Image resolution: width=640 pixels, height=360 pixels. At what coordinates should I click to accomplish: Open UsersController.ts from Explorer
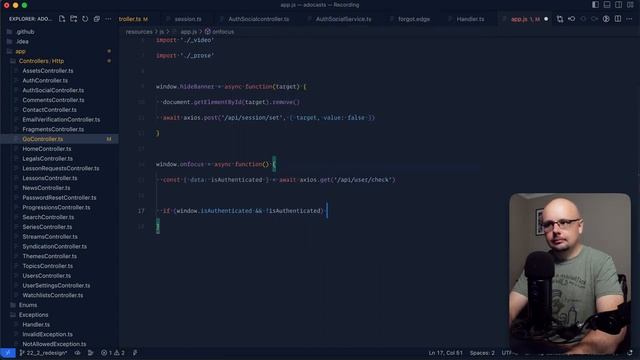pyautogui.click(x=46, y=276)
